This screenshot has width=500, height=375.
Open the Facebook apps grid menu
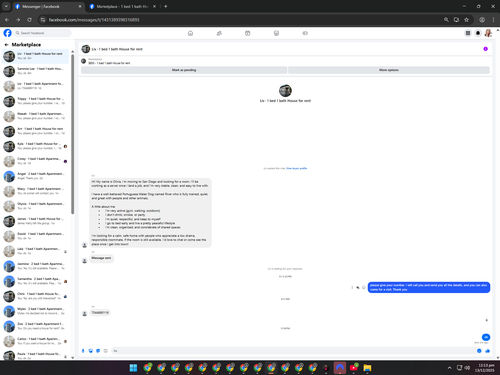coord(468,33)
